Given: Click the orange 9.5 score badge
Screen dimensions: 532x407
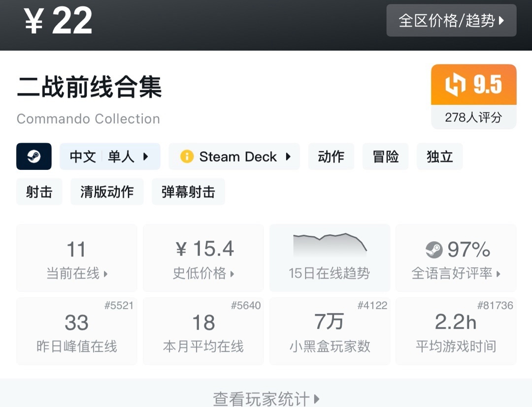Looking at the screenshot, I should (473, 85).
